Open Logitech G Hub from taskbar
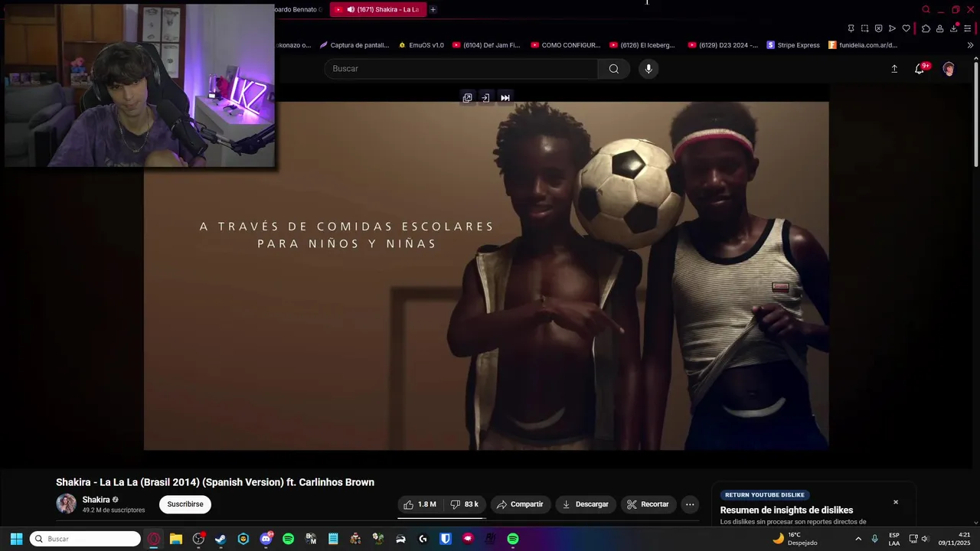Screen dimensions: 980x551 [x=423, y=539]
